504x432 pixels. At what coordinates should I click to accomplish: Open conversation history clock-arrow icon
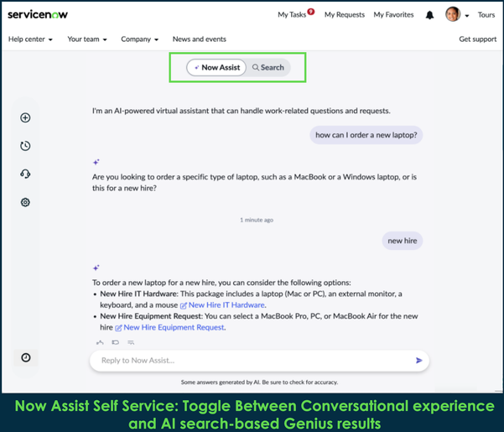(x=25, y=146)
